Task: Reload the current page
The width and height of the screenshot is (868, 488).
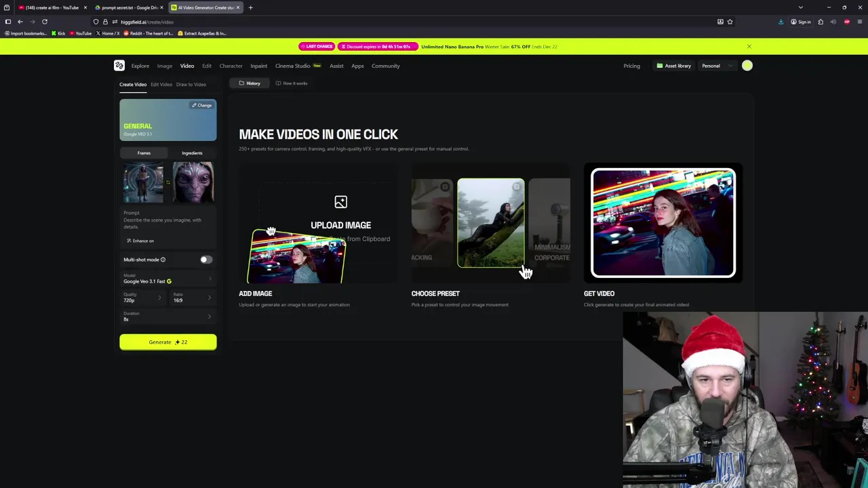Action: point(45,22)
